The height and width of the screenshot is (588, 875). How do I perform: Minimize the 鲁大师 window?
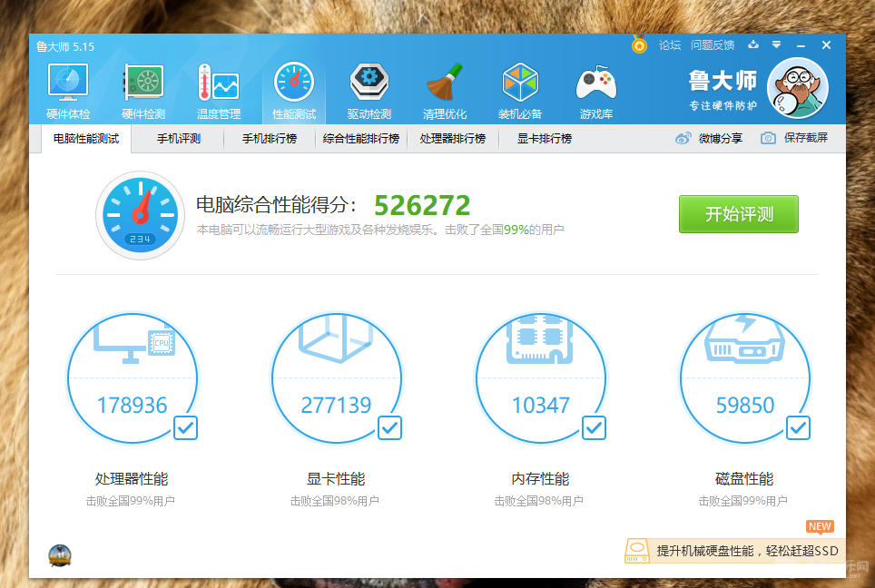[x=801, y=45]
